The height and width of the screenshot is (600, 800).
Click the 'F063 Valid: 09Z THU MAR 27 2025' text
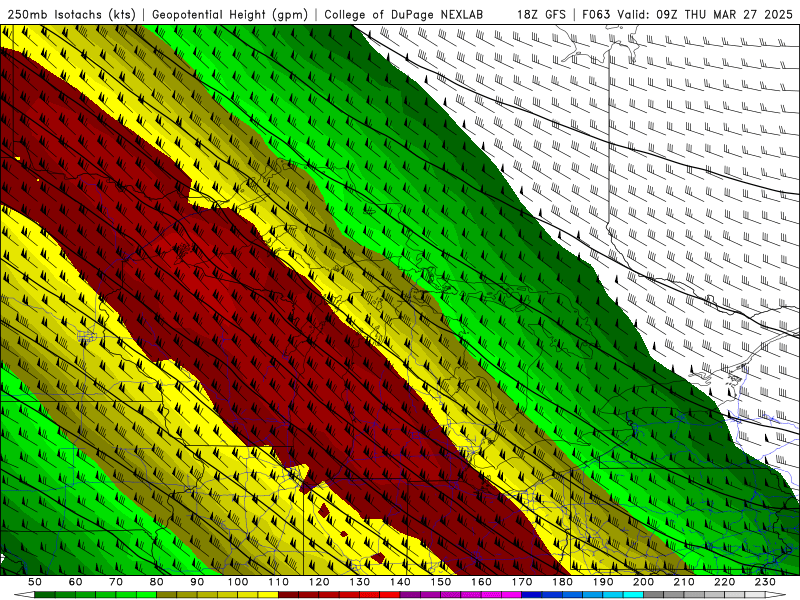(x=687, y=14)
